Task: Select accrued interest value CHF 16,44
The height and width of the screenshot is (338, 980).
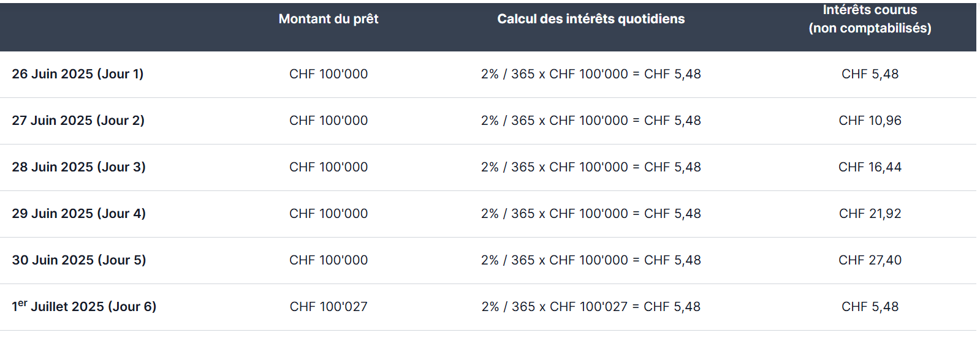Action: tap(870, 167)
